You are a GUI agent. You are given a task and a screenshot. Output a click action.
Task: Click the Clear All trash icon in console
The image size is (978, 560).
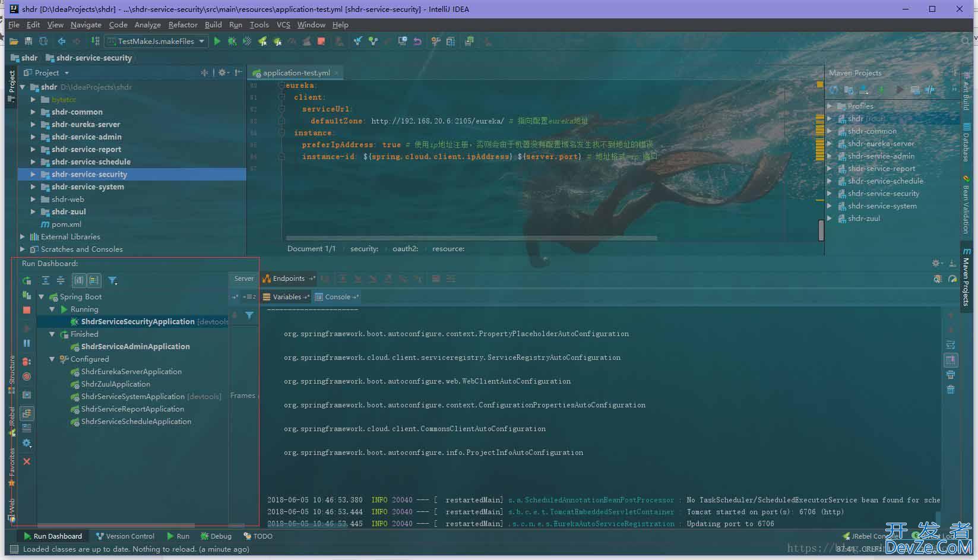(x=951, y=390)
